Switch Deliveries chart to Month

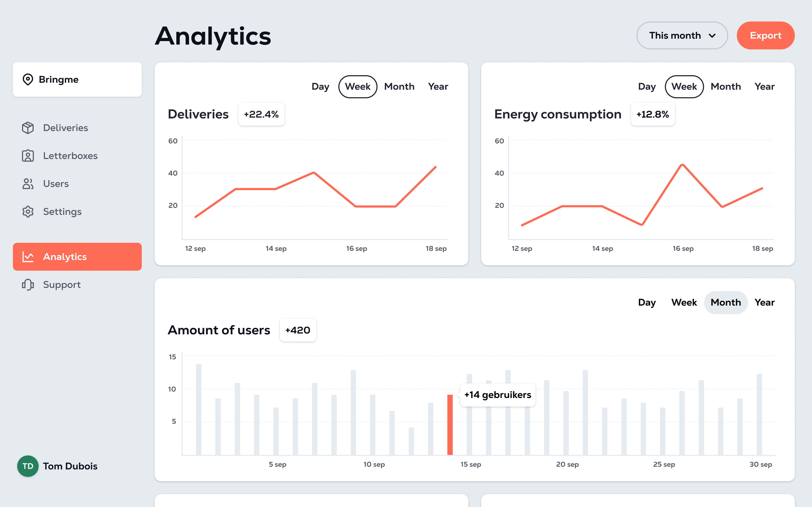(x=399, y=86)
